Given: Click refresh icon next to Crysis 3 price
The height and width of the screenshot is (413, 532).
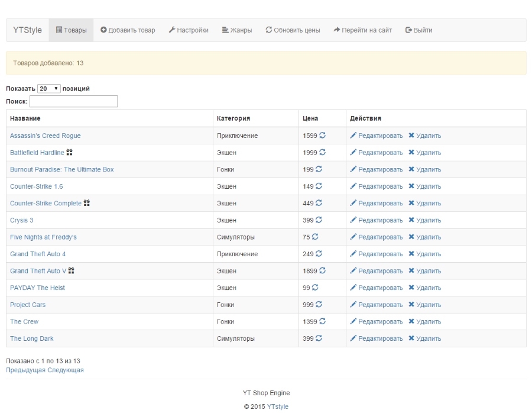Looking at the screenshot, I should (x=319, y=220).
